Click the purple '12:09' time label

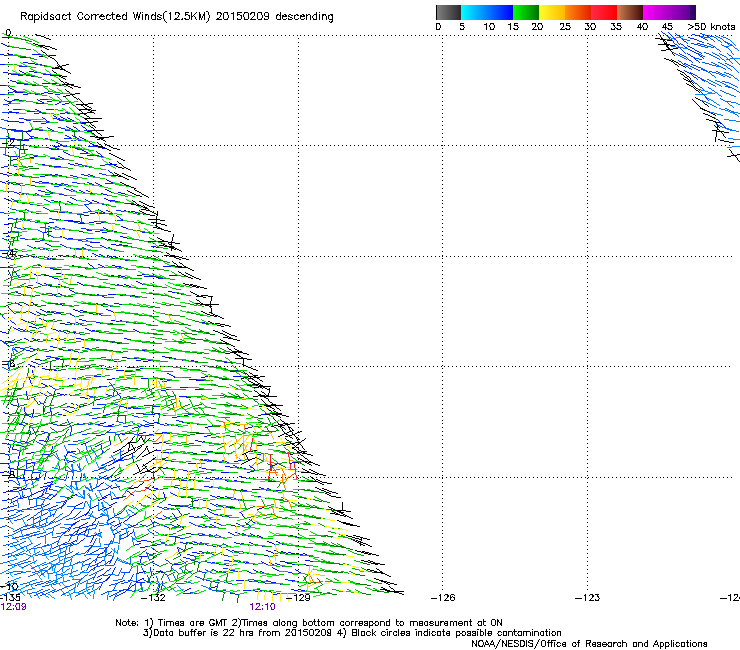13,607
